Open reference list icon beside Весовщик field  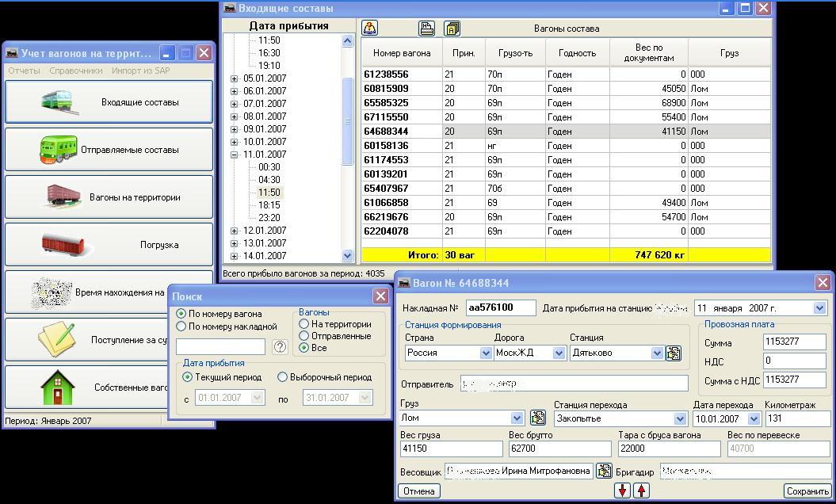(x=603, y=472)
